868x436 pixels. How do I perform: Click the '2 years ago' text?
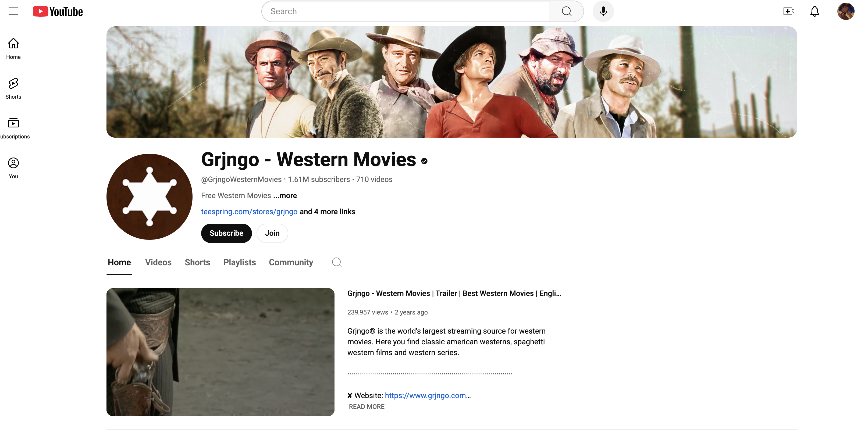click(x=411, y=312)
